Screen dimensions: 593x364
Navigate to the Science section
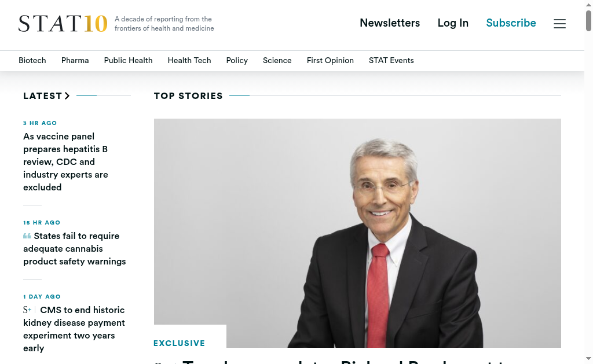277,61
